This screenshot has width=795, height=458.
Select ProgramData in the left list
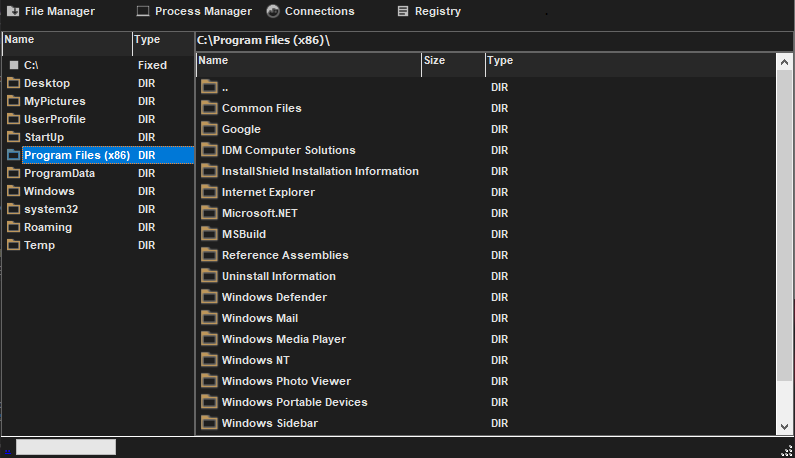59,173
